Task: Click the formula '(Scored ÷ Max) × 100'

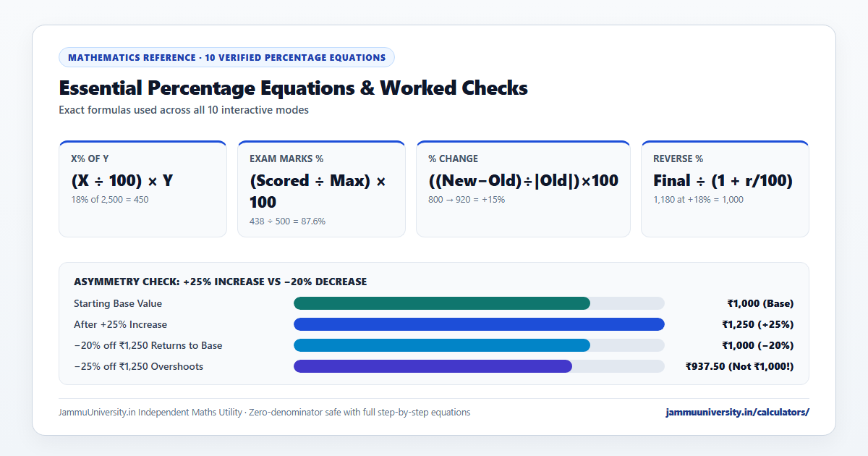Action: (318, 191)
